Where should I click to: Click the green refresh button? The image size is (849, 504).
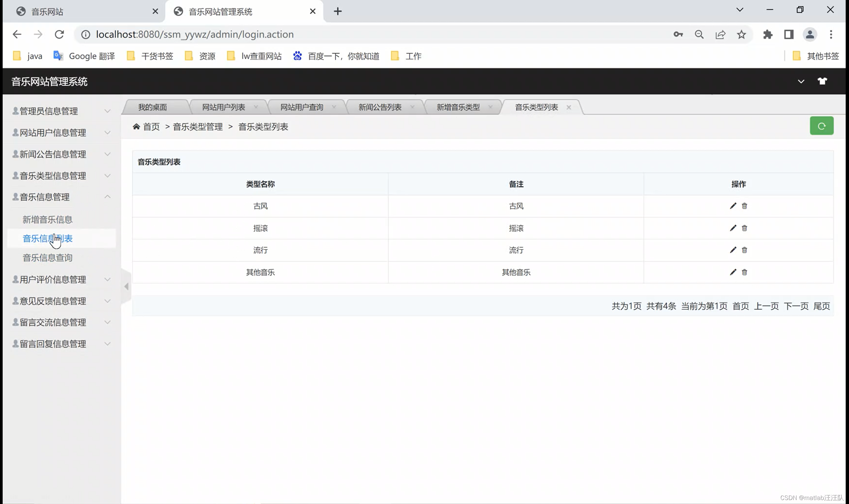click(821, 126)
